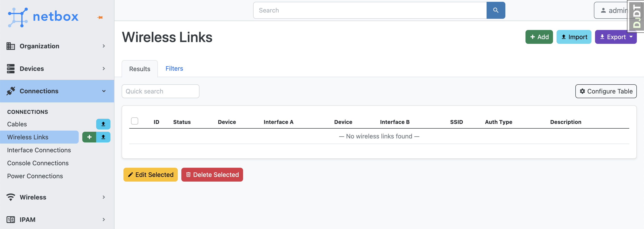Click the Add button

pyautogui.click(x=539, y=37)
